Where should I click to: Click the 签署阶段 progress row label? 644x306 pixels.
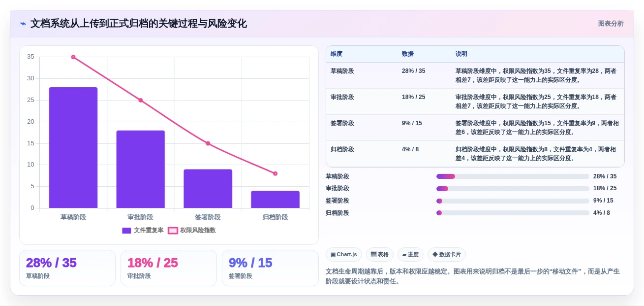pyautogui.click(x=337, y=201)
